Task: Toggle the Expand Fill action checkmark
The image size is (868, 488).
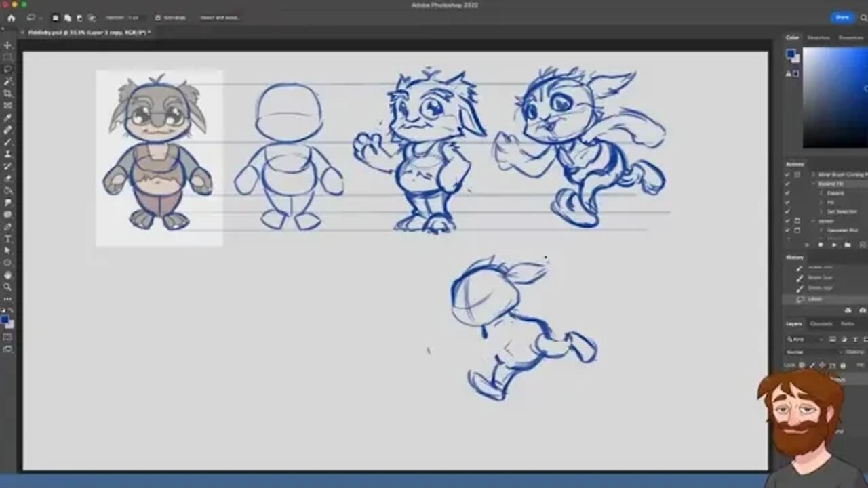Action: 787,184
